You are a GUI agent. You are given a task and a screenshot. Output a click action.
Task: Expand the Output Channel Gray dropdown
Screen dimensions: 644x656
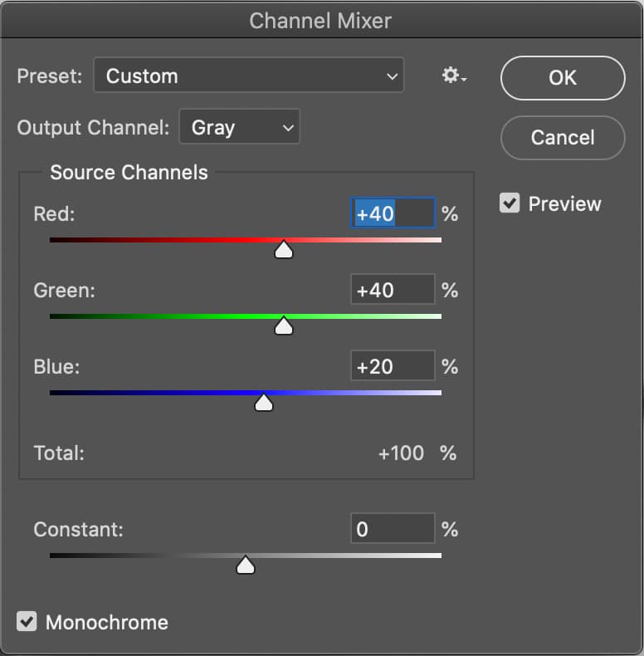point(239,127)
